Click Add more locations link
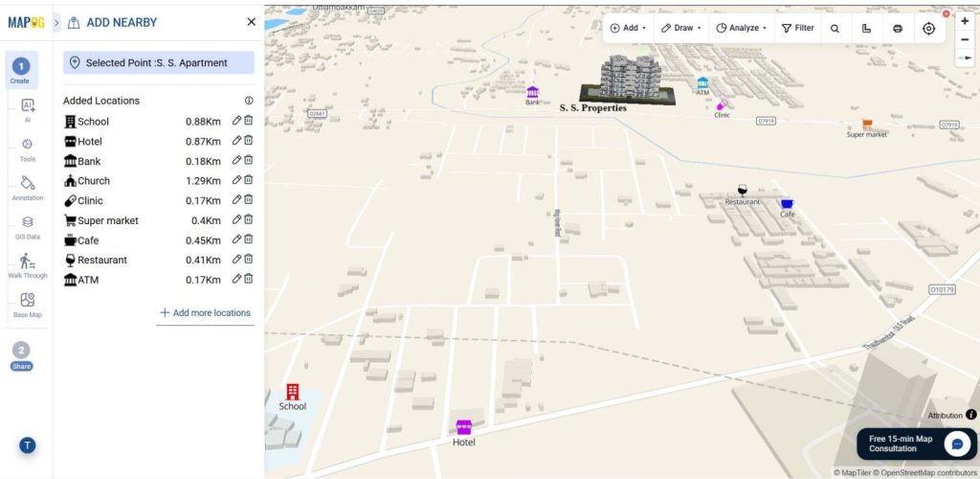980x479 pixels. click(x=205, y=312)
